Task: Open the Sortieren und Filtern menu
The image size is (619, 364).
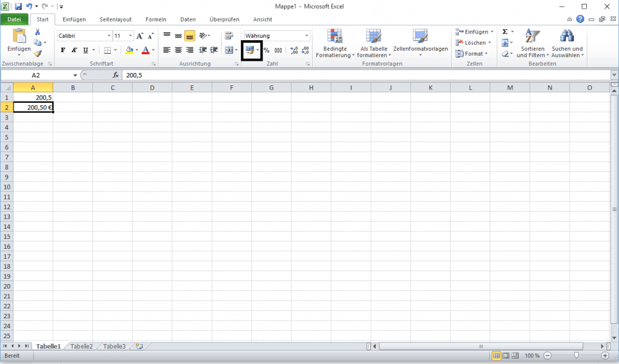Action: [x=532, y=43]
